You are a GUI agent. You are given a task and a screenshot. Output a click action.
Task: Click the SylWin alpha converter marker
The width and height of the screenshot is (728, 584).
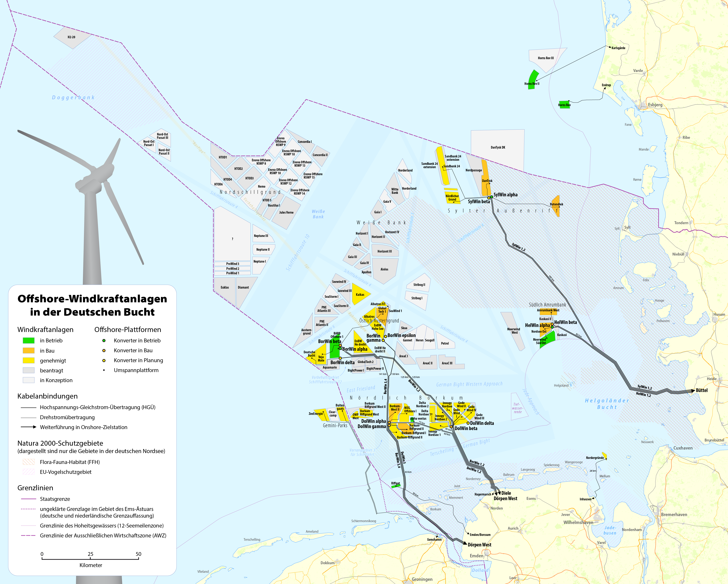(491, 197)
